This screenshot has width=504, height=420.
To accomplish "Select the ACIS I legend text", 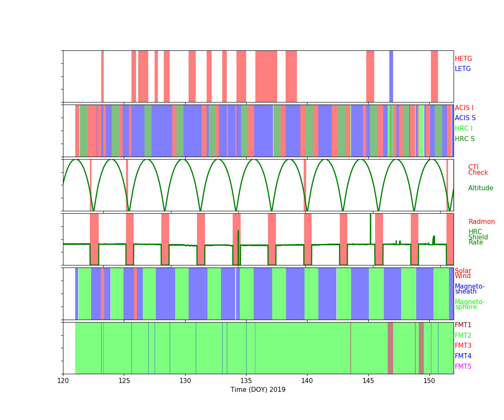I will (x=464, y=108).
